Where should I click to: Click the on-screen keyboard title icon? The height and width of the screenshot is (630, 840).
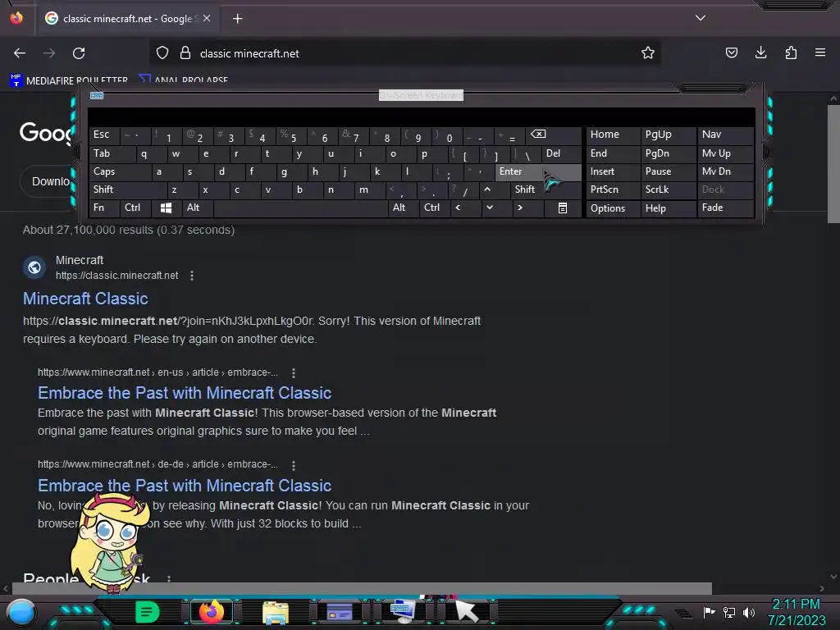[x=97, y=95]
